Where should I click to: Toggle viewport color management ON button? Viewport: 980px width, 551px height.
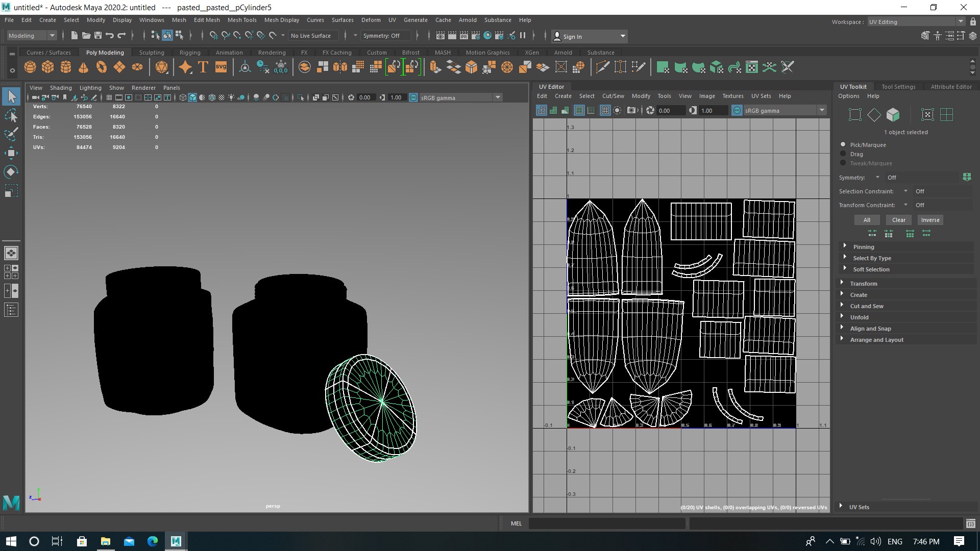tap(413, 97)
